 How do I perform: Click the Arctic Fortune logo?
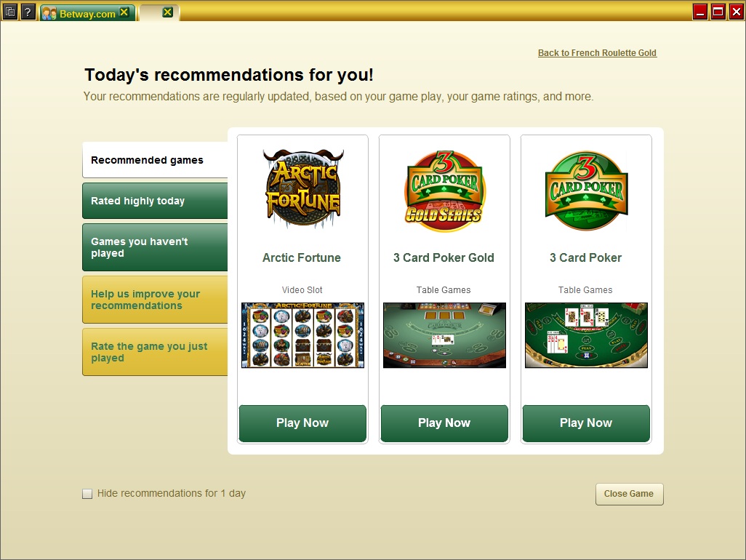coord(303,189)
